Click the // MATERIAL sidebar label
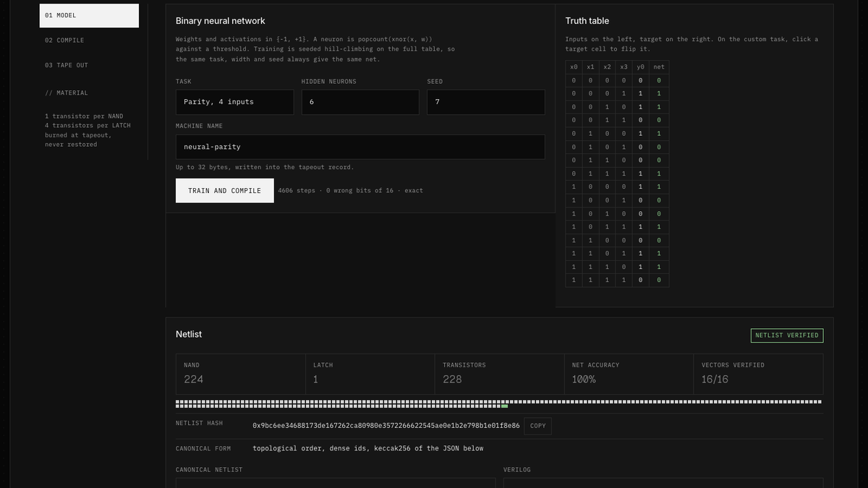 pos(67,93)
